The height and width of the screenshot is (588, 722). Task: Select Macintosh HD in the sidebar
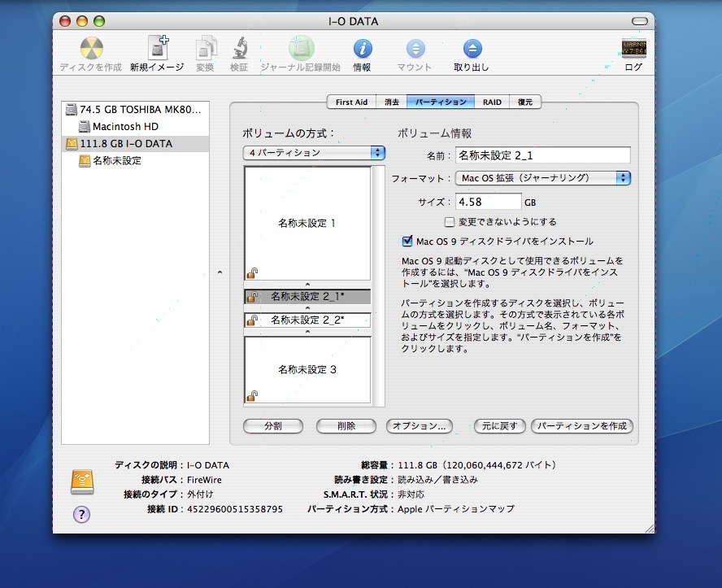[135, 127]
